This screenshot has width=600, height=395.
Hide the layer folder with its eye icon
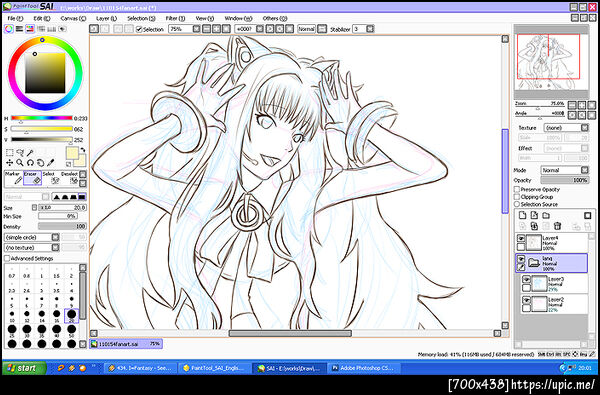[x=521, y=259]
